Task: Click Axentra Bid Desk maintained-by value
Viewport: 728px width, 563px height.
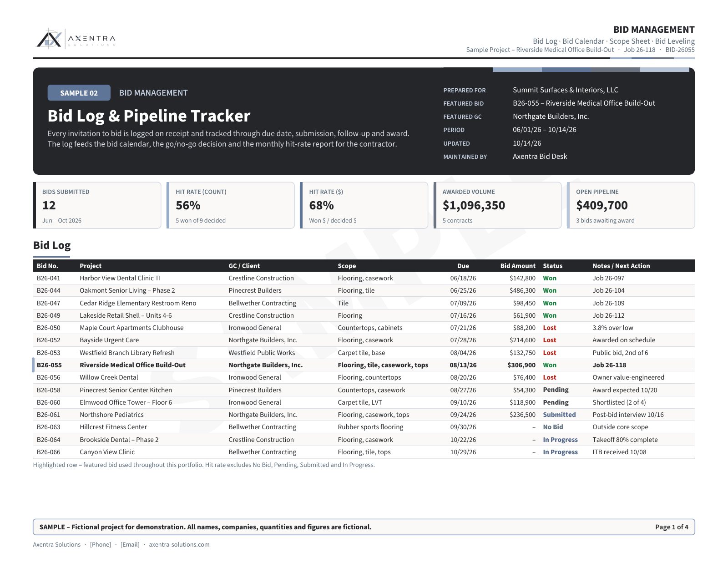Action: coord(540,157)
